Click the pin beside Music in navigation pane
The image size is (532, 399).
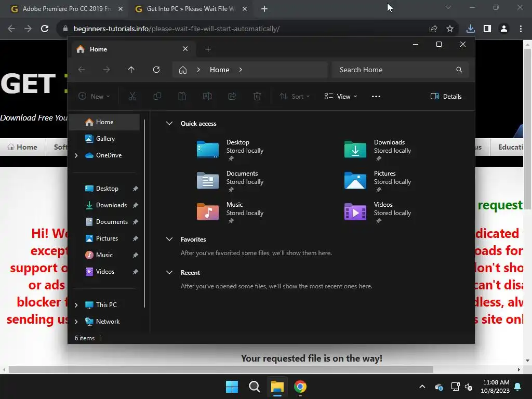point(136,255)
